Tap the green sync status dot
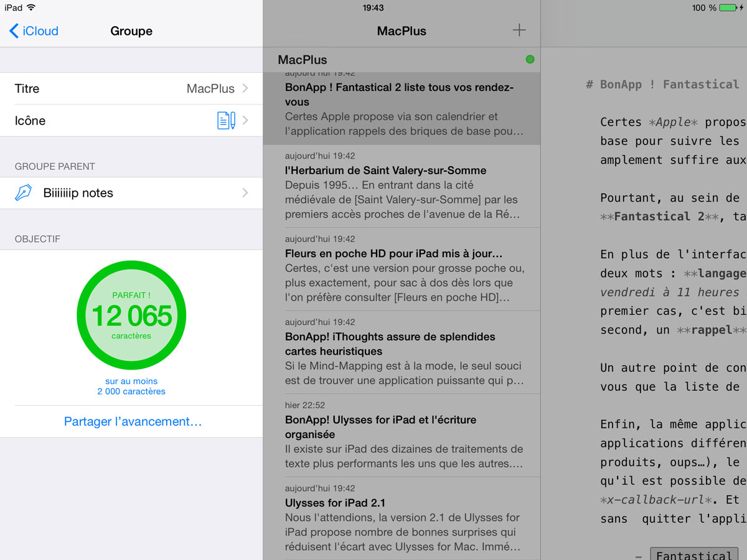The height and width of the screenshot is (560, 747). click(x=530, y=60)
